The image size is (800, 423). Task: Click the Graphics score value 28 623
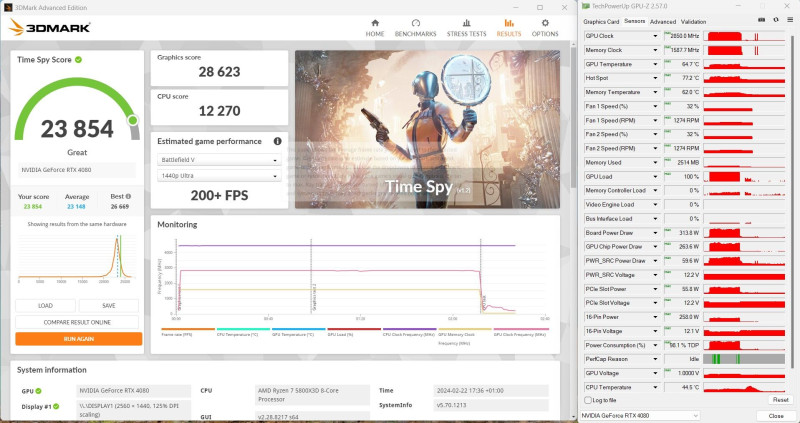(219, 72)
